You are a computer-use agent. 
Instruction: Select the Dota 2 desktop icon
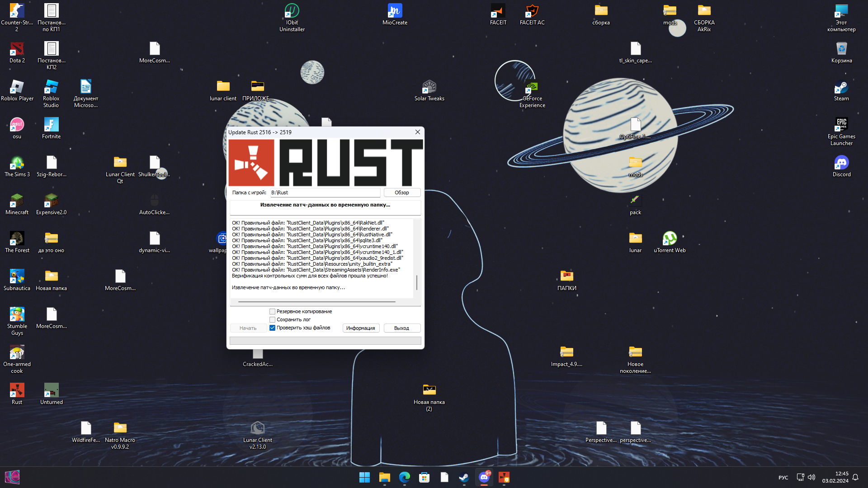coord(17,52)
